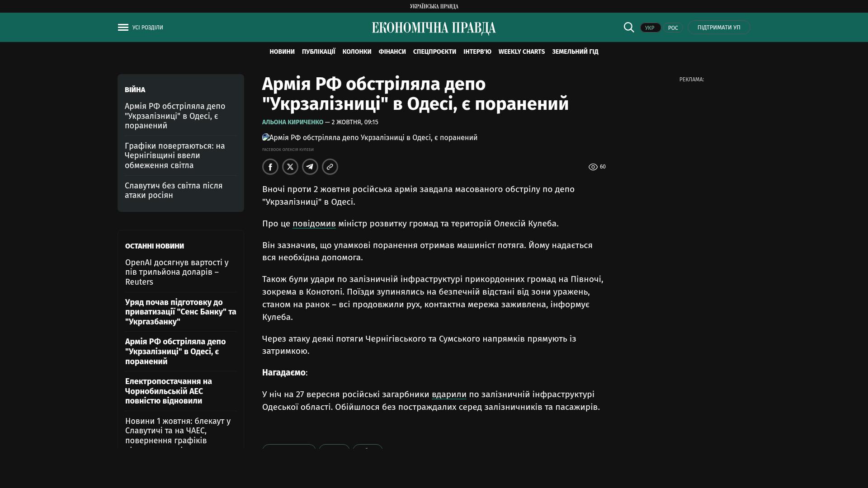
Task: Share article on X (Twitter)
Action: click(x=290, y=167)
